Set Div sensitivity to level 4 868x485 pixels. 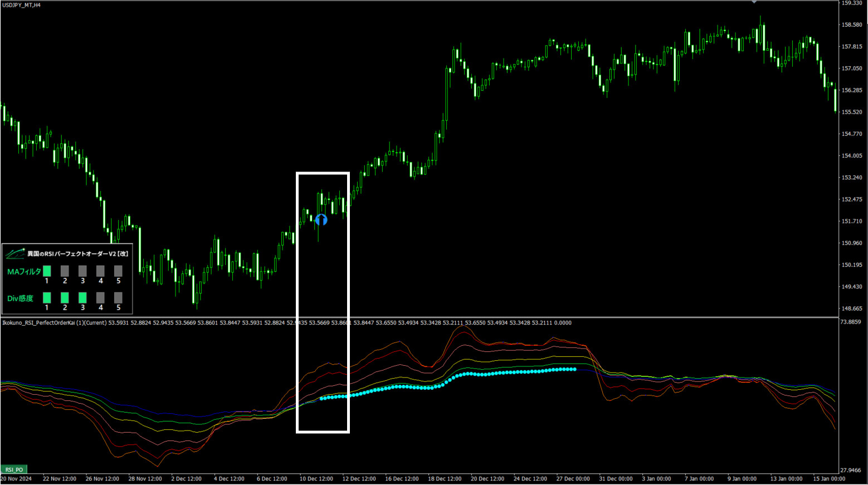(100, 298)
